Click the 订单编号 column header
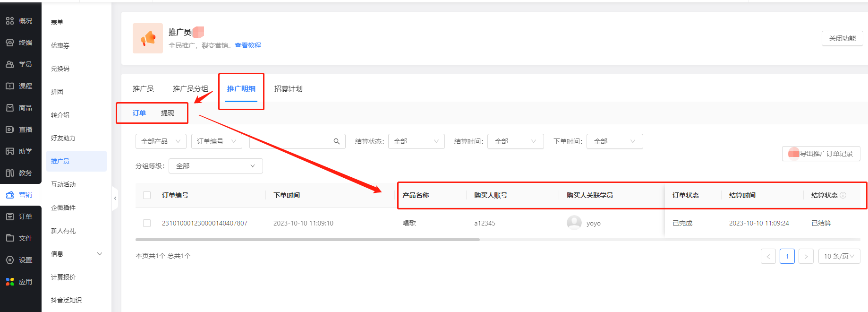 tap(175, 195)
